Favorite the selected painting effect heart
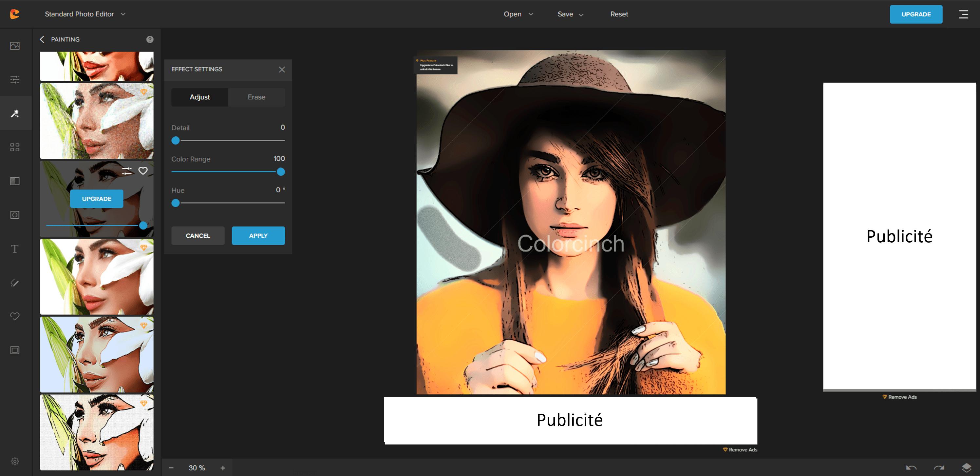Screen dimensions: 980x476 point(143,171)
